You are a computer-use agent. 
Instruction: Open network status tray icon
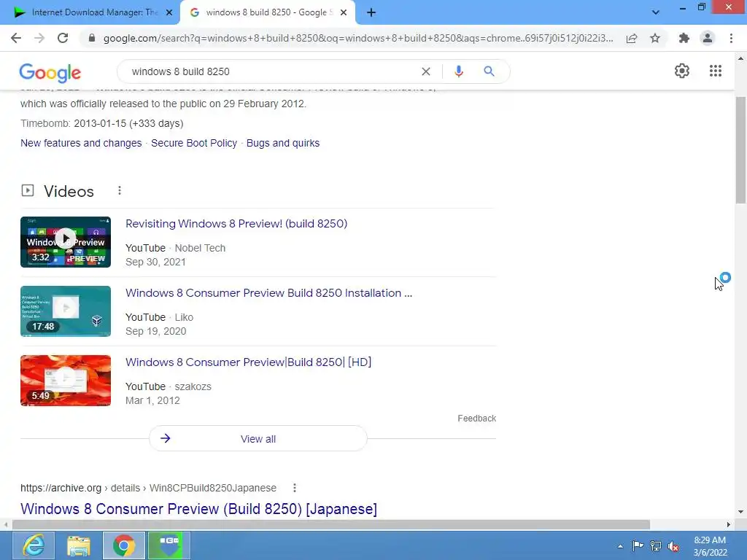pos(656,545)
